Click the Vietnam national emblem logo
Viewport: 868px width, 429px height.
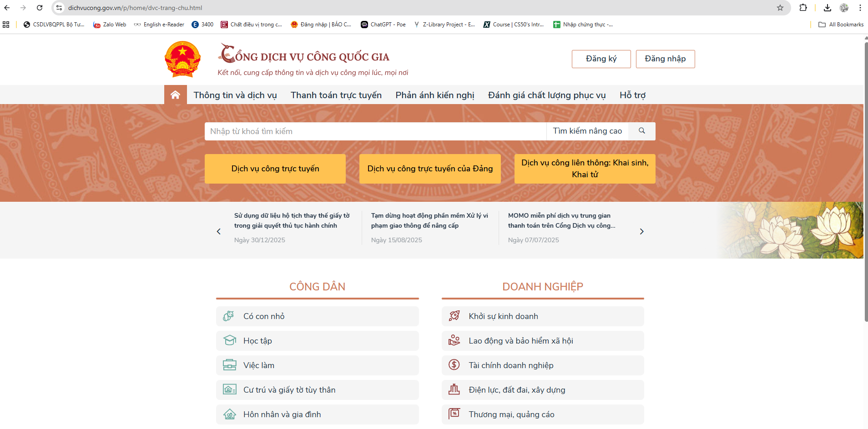click(182, 59)
